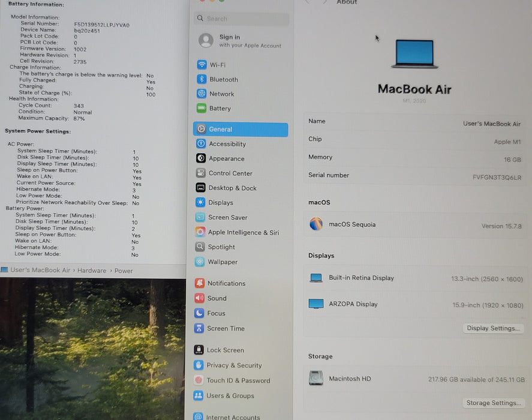The image size is (532, 420).
Task: Click the Apple Intelligence & Siri icon
Action: pyautogui.click(x=200, y=232)
